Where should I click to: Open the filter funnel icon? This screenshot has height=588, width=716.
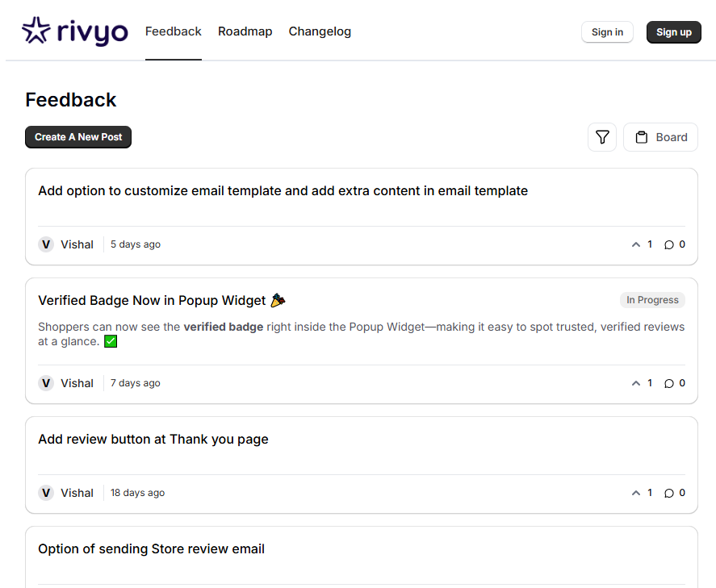[x=602, y=137]
